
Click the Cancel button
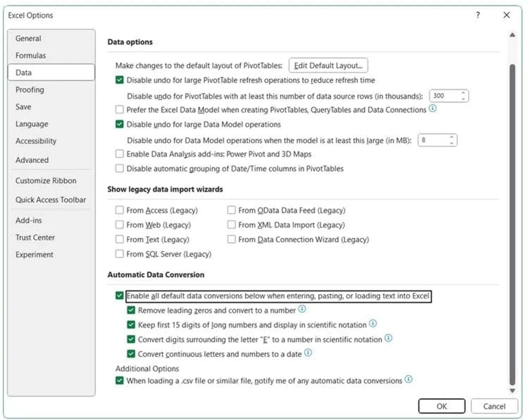[x=494, y=406]
